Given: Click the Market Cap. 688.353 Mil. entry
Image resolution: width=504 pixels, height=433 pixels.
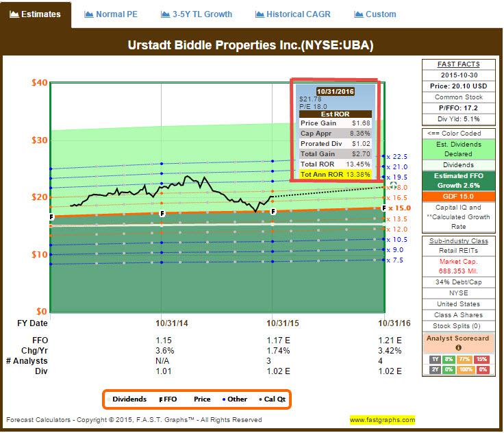Looking at the screenshot, I should [458, 267].
